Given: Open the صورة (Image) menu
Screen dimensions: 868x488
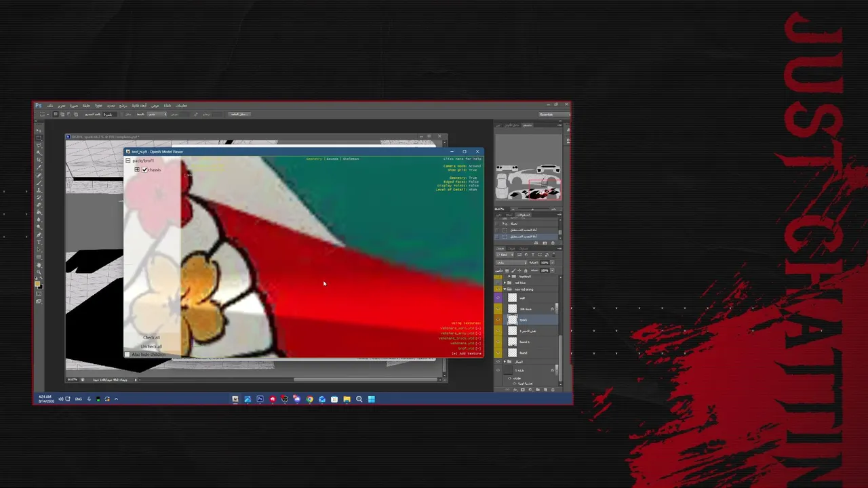Looking at the screenshot, I should [x=74, y=106].
